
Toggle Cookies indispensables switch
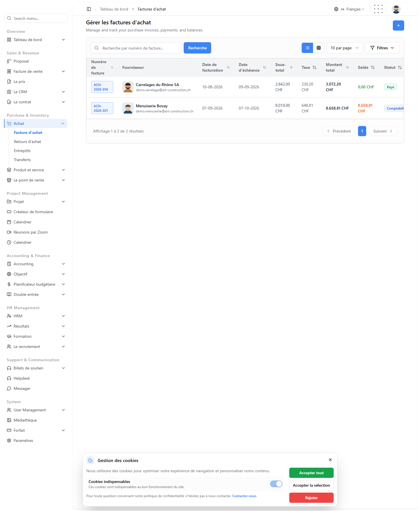pos(276,484)
